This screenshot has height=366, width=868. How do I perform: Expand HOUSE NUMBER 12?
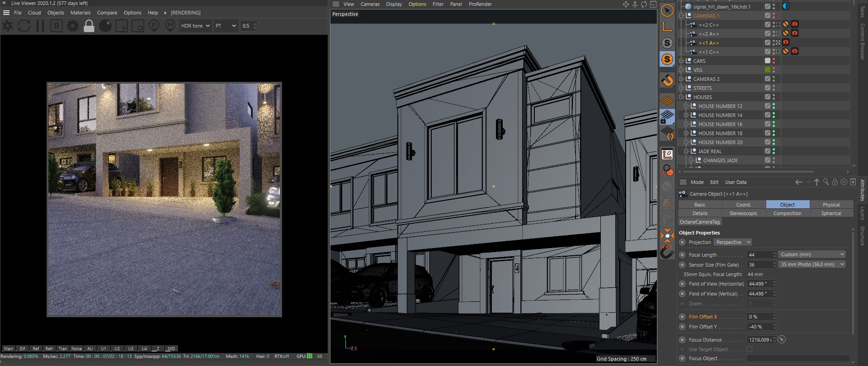[686, 106]
